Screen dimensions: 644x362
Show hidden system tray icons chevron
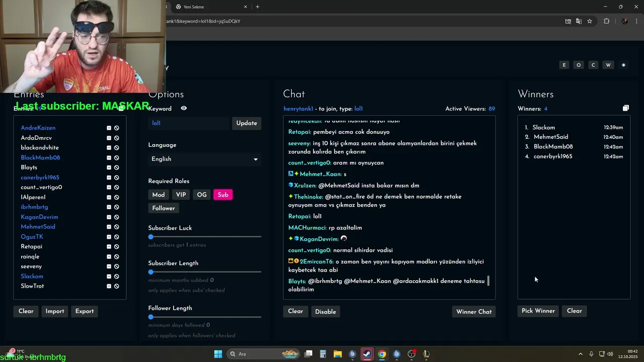click(580, 354)
